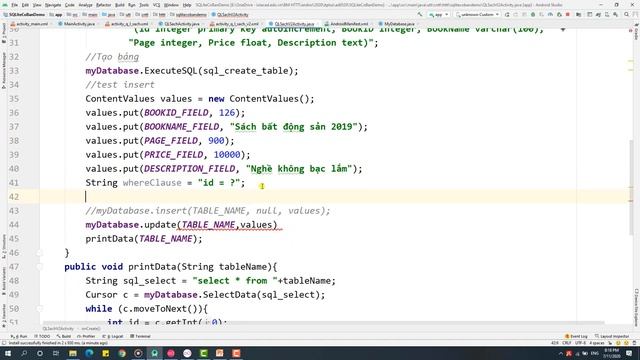The height and width of the screenshot is (360, 640).
Task: Click the DESCRIPTION_FIELD constant on line 40
Action: click(189, 169)
